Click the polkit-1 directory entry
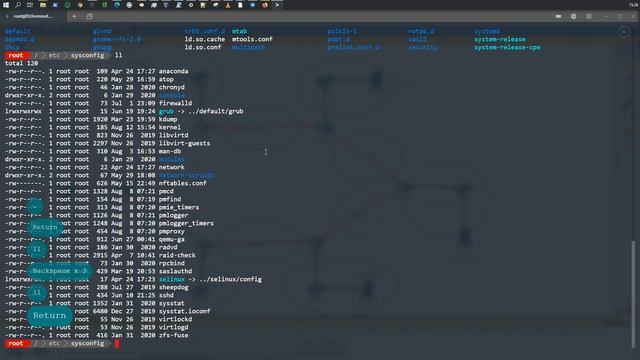This screenshot has width=640, height=360. pos(342,31)
